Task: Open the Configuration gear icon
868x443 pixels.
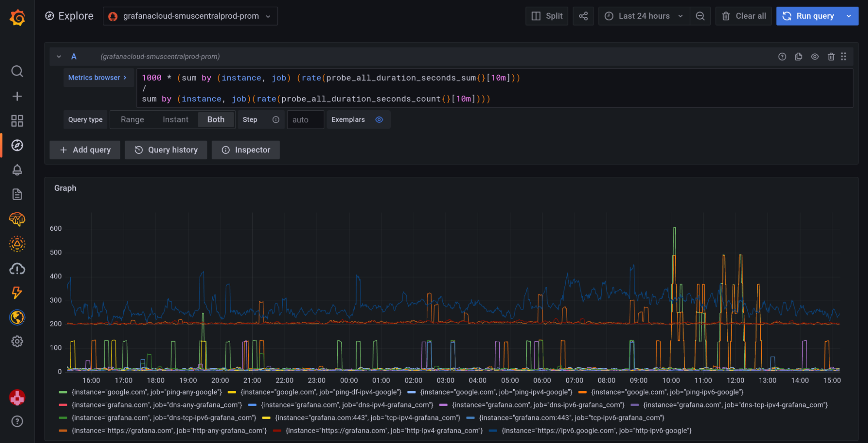Action: 17,341
